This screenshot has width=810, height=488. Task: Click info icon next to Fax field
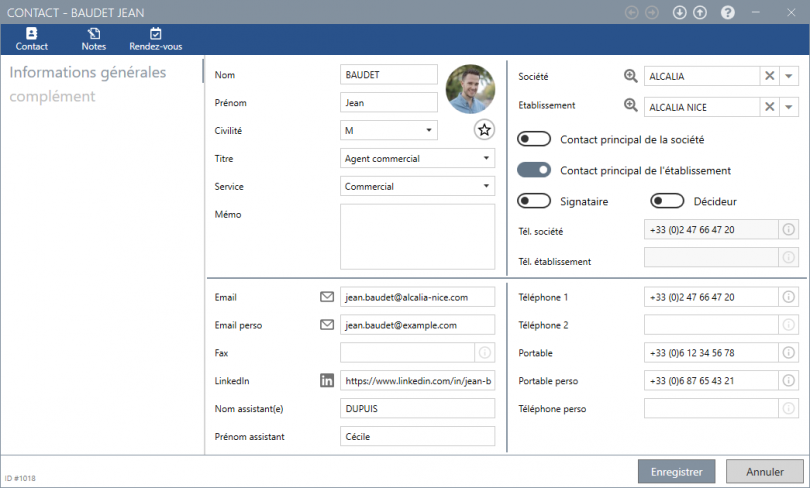coord(485,352)
